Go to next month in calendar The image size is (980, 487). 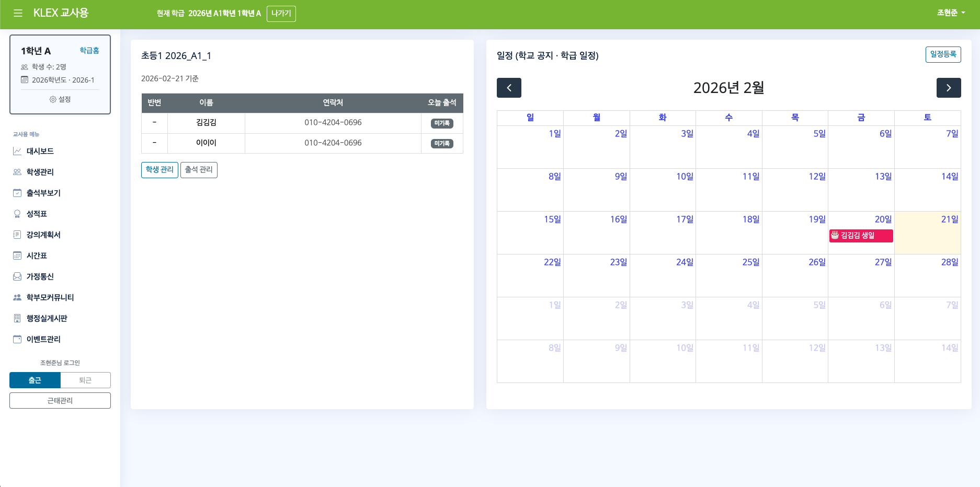(x=948, y=88)
